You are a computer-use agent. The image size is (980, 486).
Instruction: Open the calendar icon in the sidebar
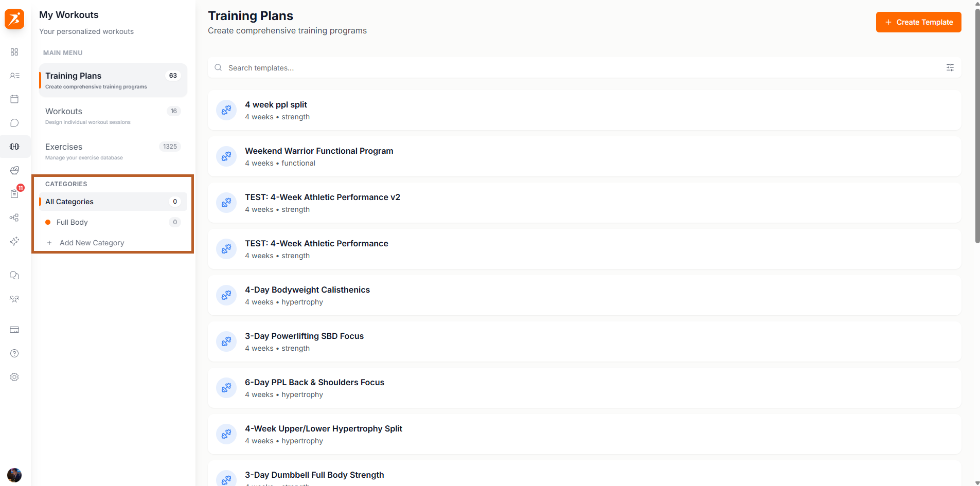[14, 99]
